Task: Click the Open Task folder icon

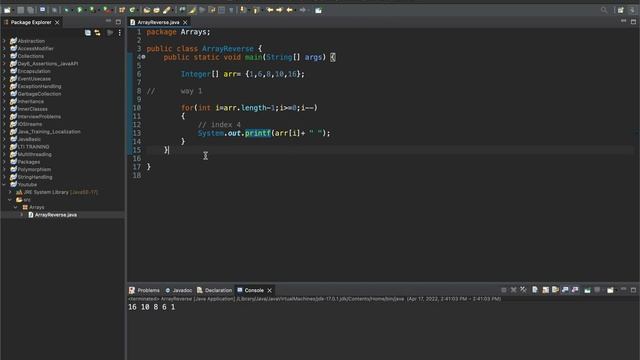Action: pyautogui.click(x=157, y=10)
